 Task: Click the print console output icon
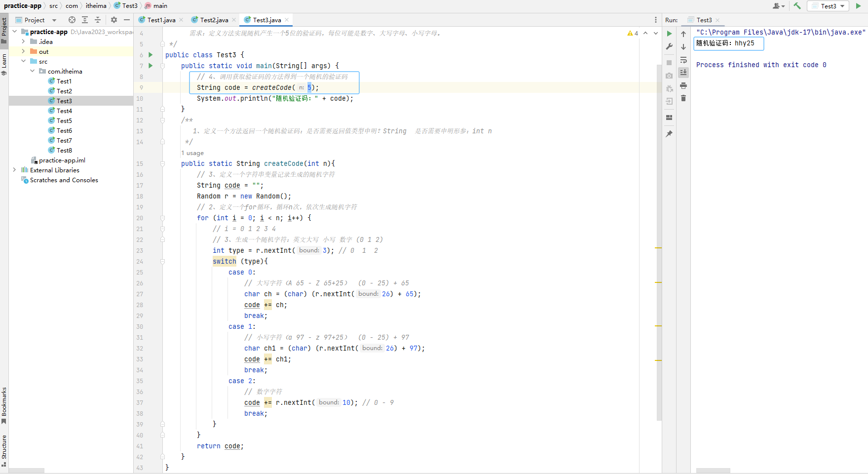[683, 85]
